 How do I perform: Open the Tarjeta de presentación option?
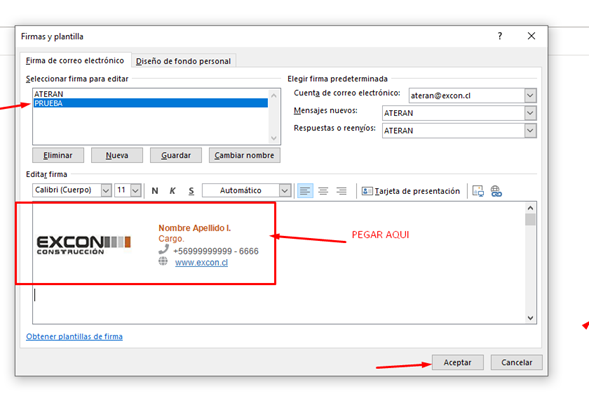click(411, 191)
